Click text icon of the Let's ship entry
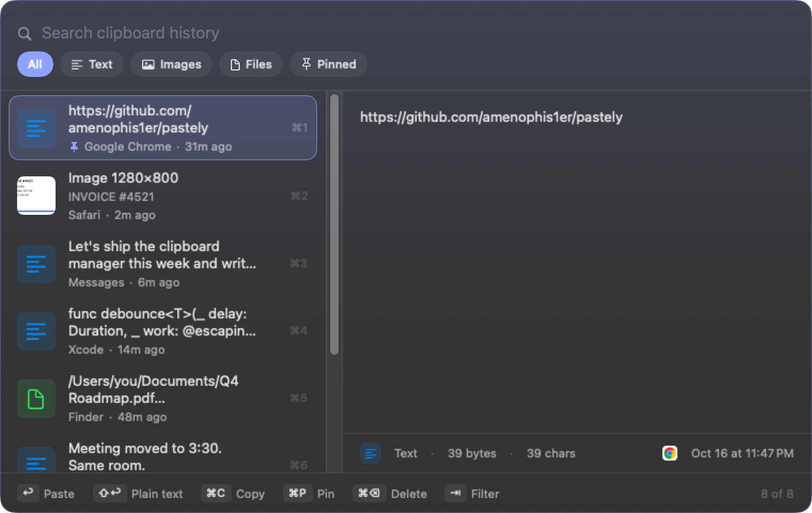This screenshot has width=812, height=513. pyautogui.click(x=36, y=264)
